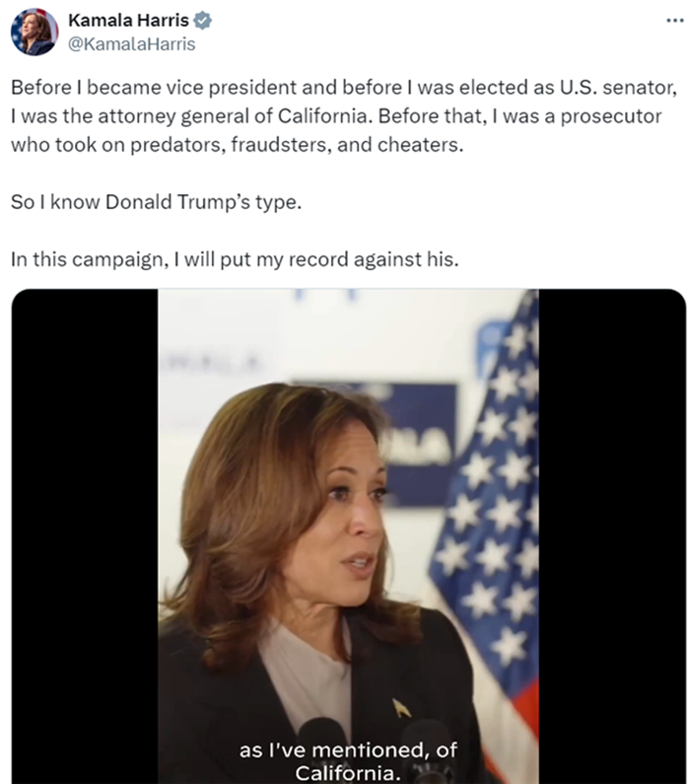Click the blue verified checkmark badge

[202, 21]
